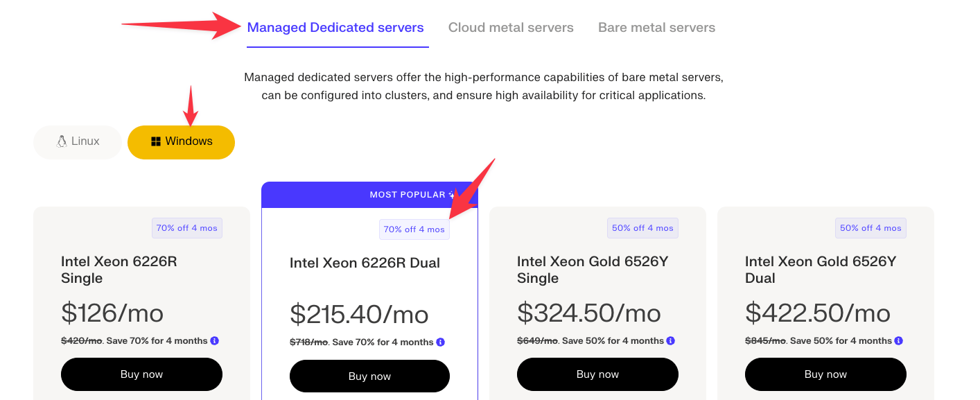Buy the Intel Xeon Gold 6526Y Dual server
Viewport: 980px width, 400px height.
click(x=825, y=374)
